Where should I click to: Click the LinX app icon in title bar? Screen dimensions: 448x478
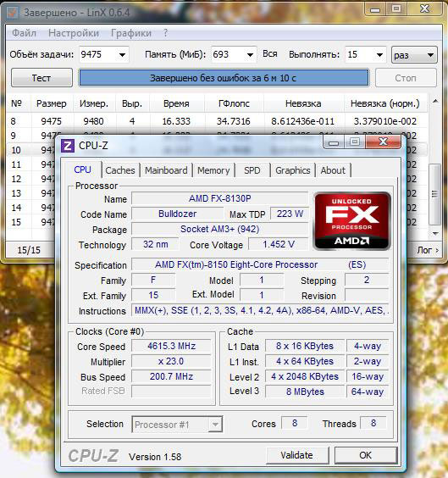[13, 13]
